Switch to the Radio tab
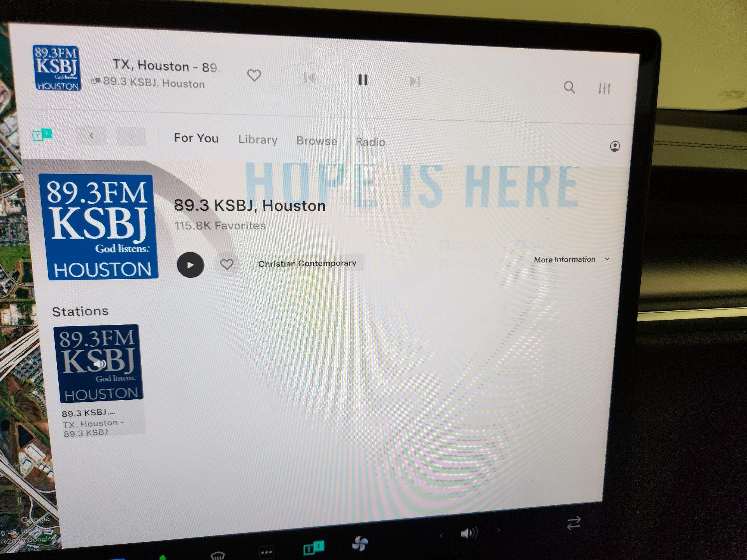The height and width of the screenshot is (560, 747). pos(370,142)
